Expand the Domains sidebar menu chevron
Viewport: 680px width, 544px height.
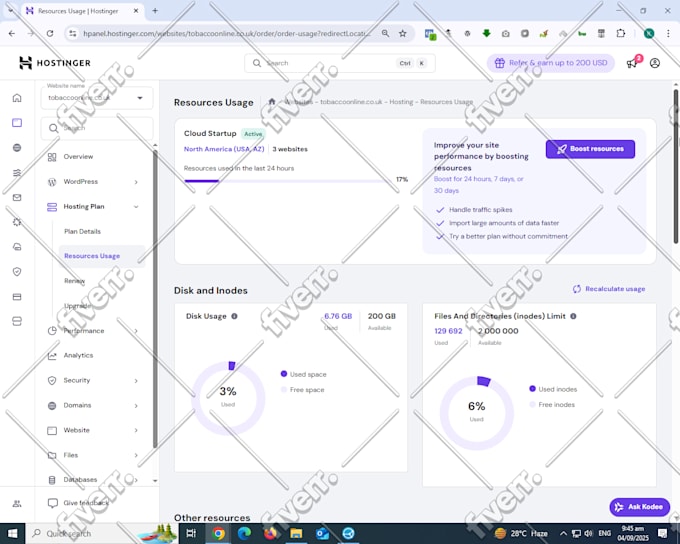[x=136, y=406]
